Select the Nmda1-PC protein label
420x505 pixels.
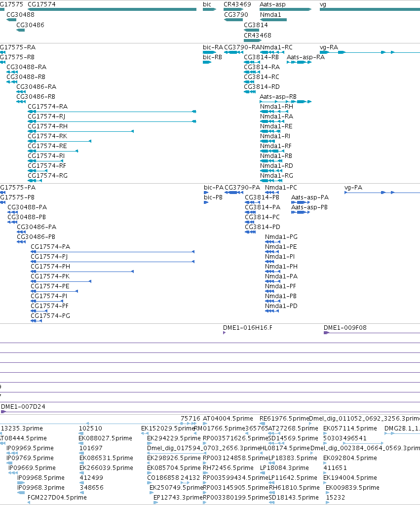tap(281, 187)
